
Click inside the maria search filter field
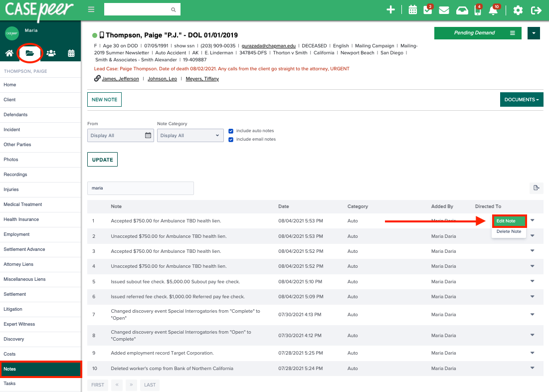tap(140, 188)
